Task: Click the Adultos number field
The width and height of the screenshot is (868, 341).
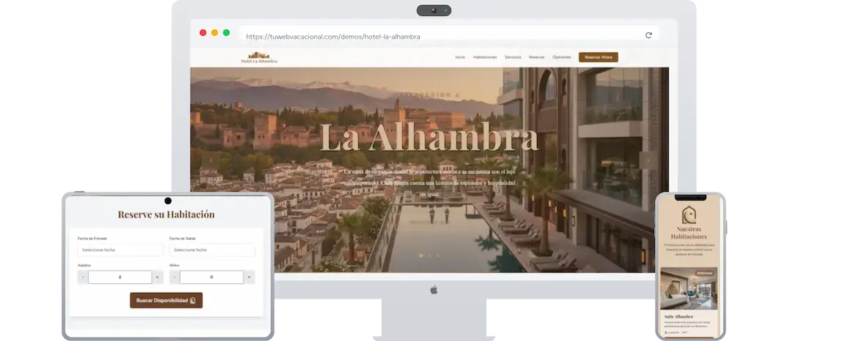Action: tap(120, 277)
